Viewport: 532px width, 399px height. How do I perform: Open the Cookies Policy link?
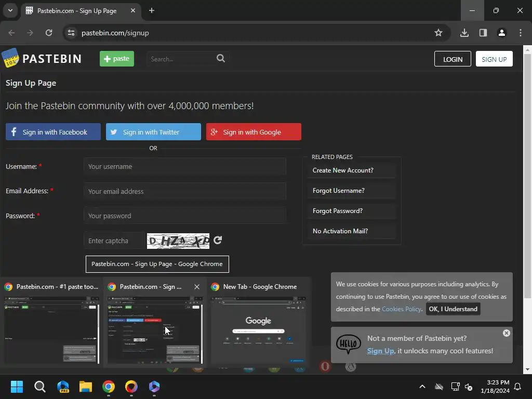click(x=402, y=309)
